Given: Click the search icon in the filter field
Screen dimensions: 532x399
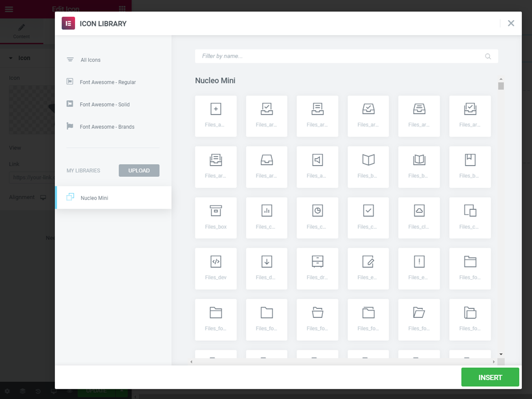Looking at the screenshot, I should tap(487, 56).
